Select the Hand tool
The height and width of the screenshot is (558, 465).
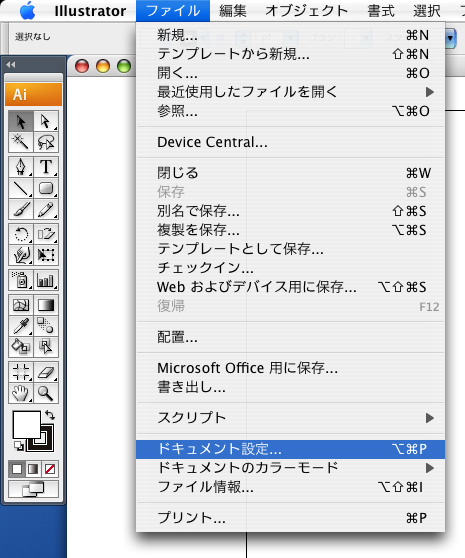[x=21, y=393]
